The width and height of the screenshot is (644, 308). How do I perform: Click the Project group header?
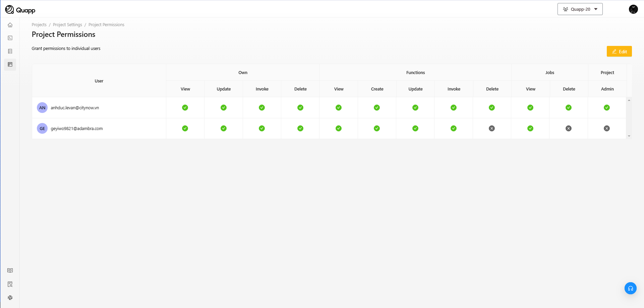[607, 72]
